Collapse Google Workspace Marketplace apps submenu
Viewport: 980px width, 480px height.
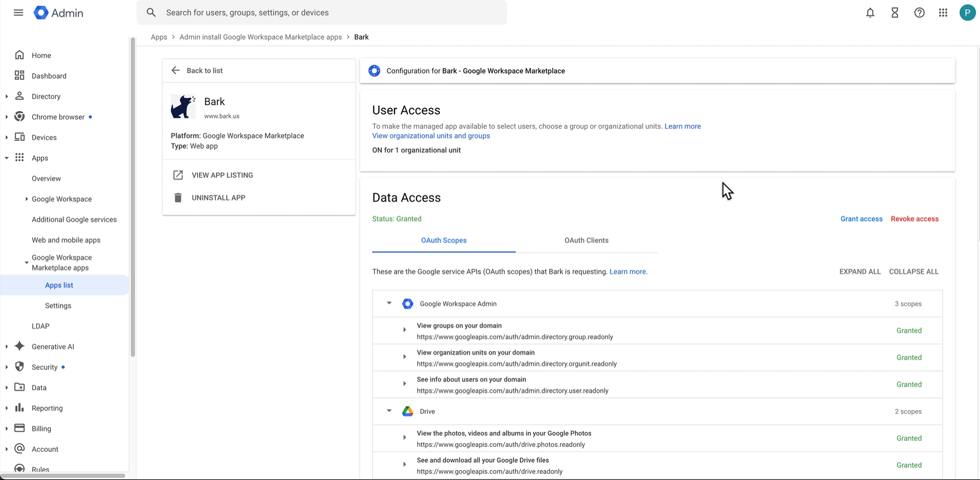pos(27,262)
